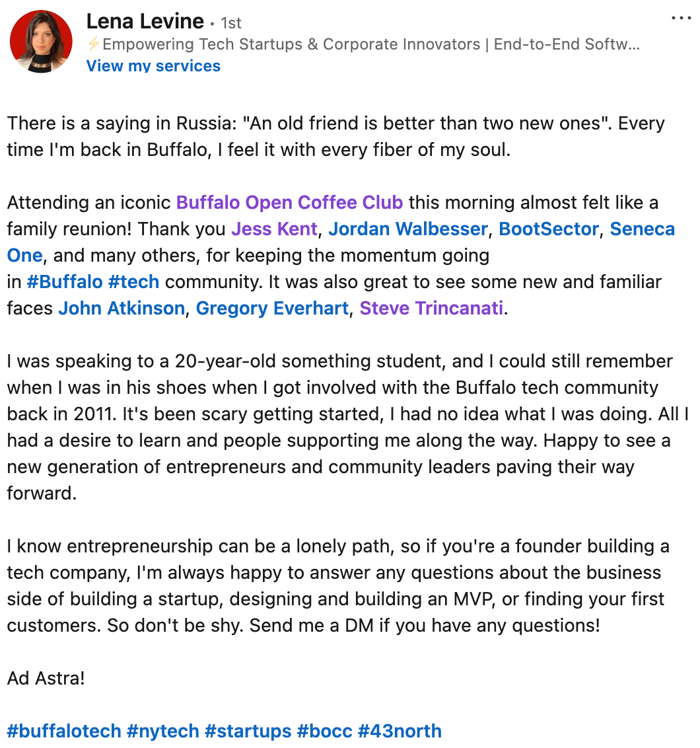Viewport: 700px width, 748px height.
Task: Click the Lena Levine name link
Action: (x=145, y=20)
